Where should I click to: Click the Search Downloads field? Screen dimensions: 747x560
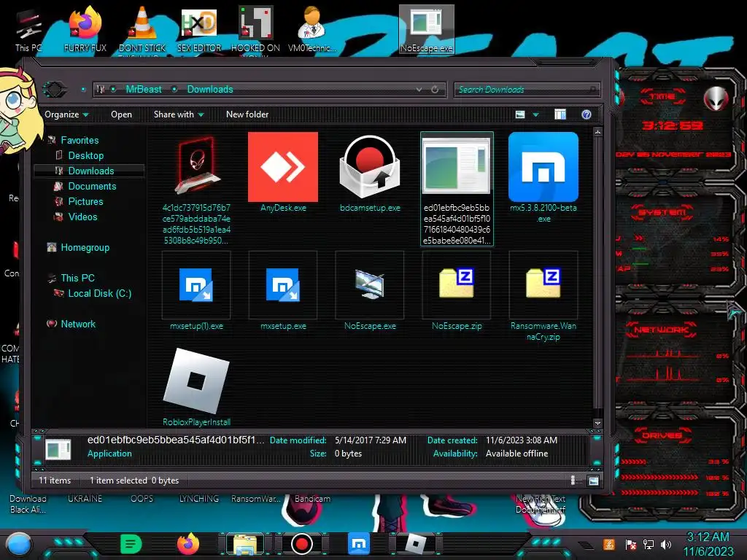(x=527, y=90)
